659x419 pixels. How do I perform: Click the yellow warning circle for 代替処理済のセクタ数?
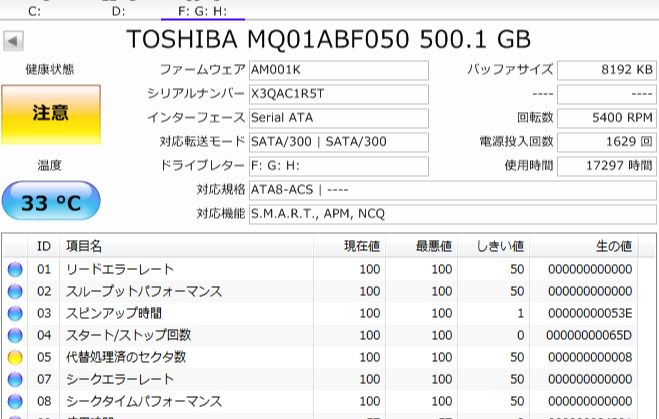(x=15, y=357)
